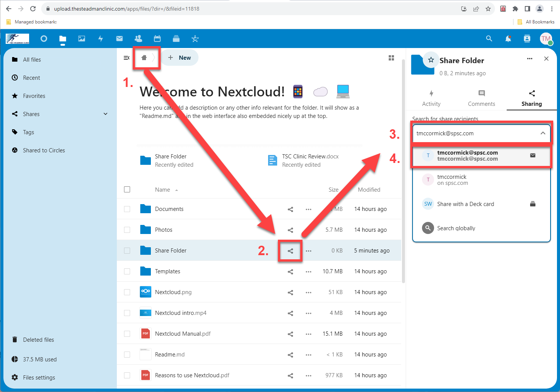Click Search globally option

[x=481, y=228]
